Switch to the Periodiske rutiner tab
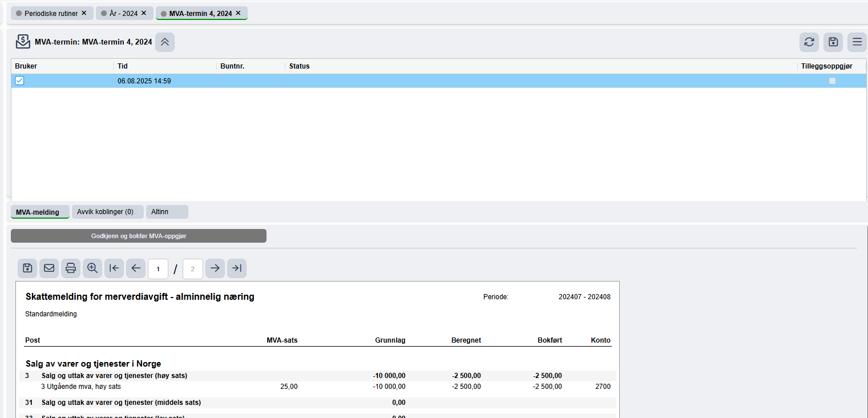 tap(51, 13)
